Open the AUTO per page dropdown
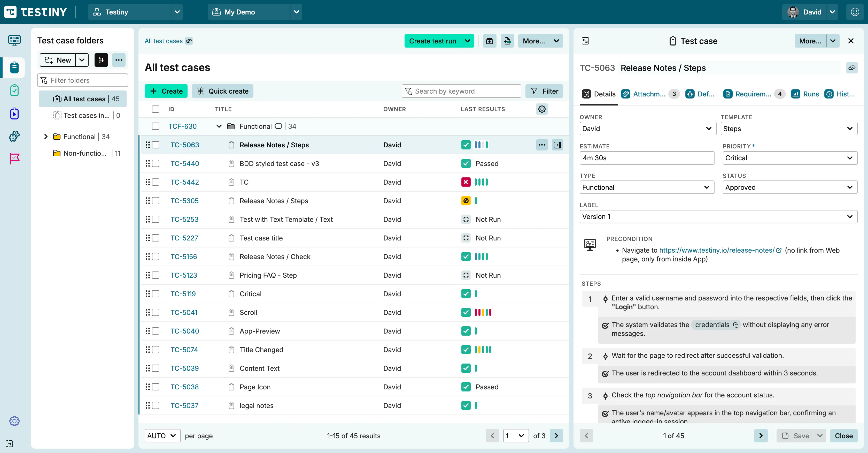 pos(162,435)
